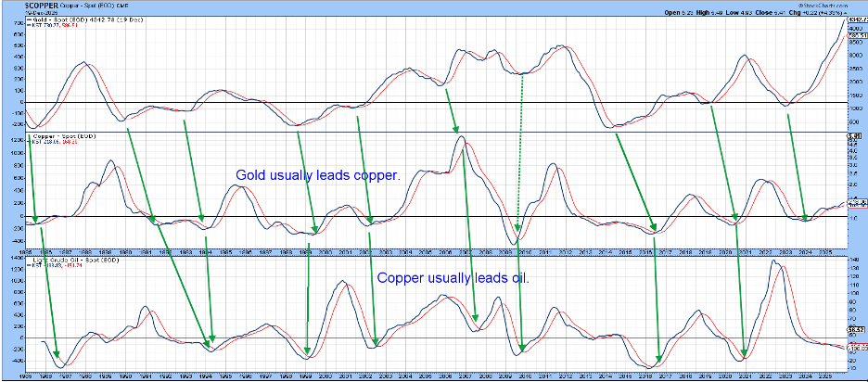Image resolution: width=868 pixels, height=382 pixels.
Task: Click the 2000 label on the bottom time axis
Action: [x=325, y=378]
